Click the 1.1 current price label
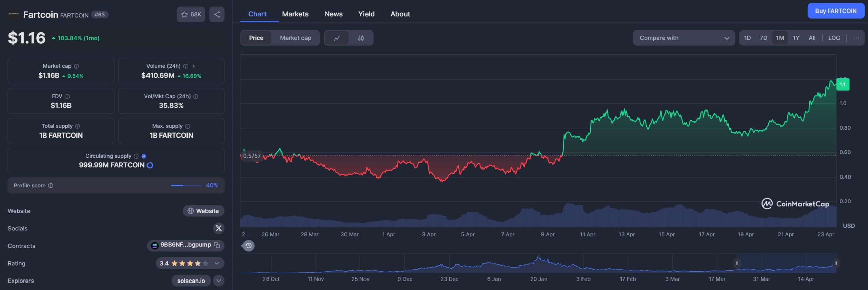 click(843, 84)
